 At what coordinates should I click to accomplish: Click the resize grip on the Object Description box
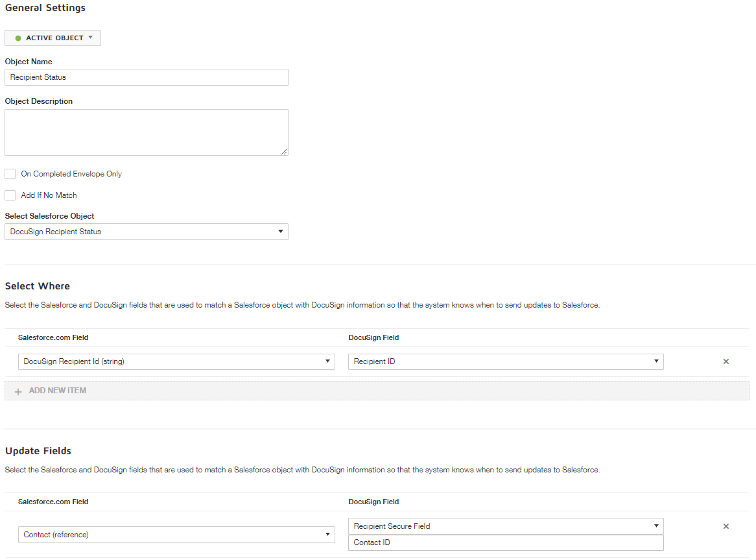coord(285,151)
